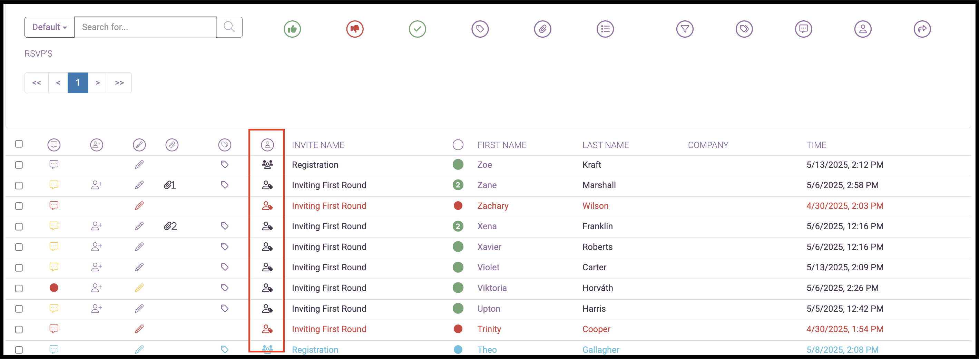Check the Zachary Wilson row checkbox
980x359 pixels.
19,206
